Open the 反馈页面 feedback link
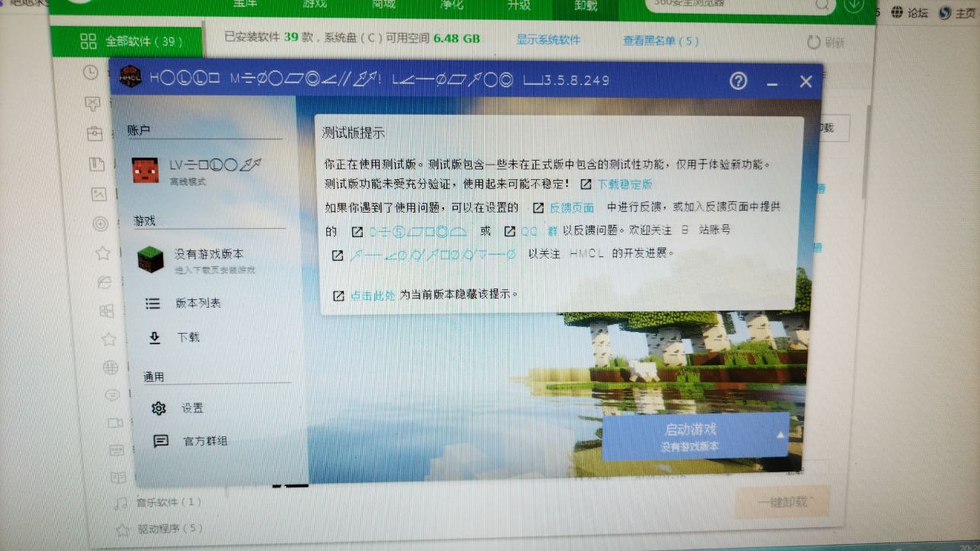The width and height of the screenshot is (980, 551). [571, 207]
